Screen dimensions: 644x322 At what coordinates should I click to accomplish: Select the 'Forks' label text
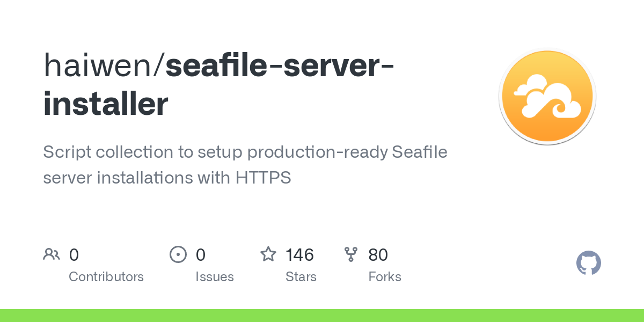point(385,277)
